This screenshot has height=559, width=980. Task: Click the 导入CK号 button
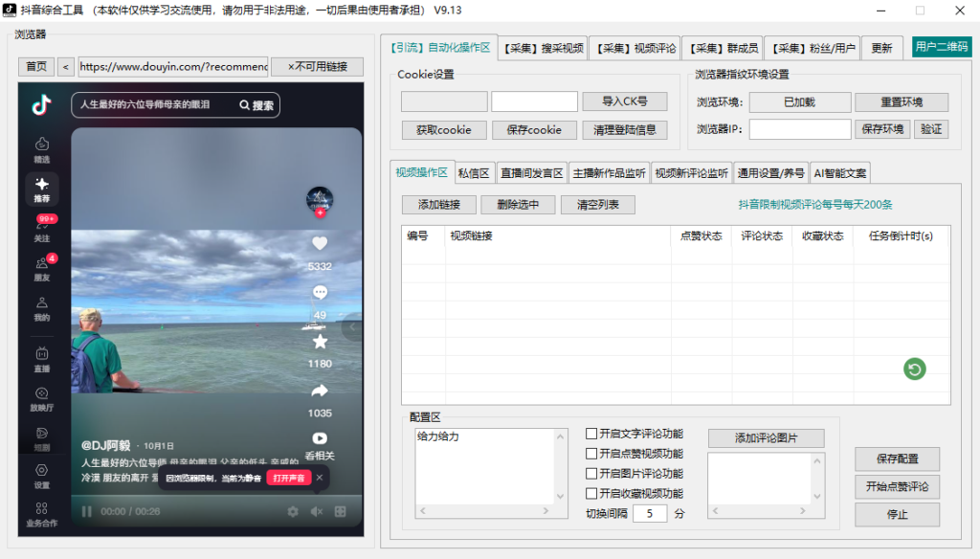click(624, 101)
